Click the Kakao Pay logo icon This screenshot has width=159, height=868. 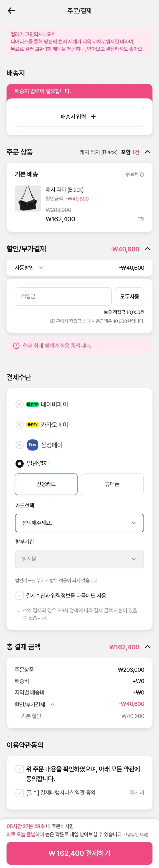click(32, 424)
